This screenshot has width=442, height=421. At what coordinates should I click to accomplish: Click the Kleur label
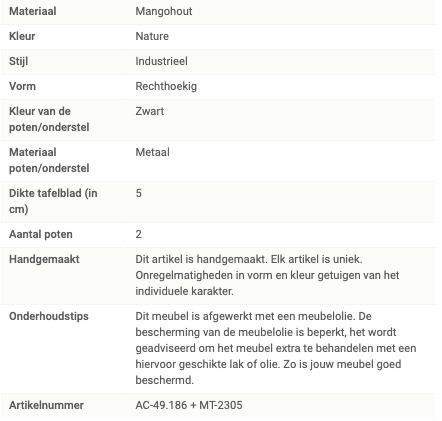click(x=22, y=36)
